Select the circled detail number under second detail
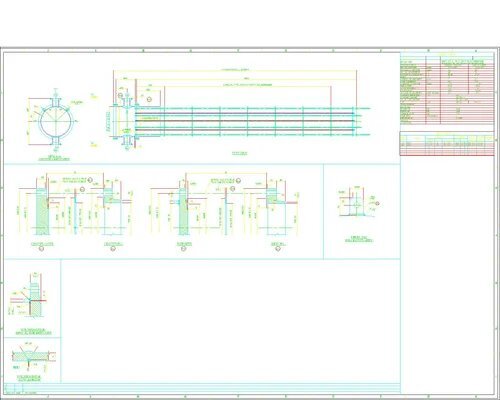The image size is (500, 400). pyautogui.click(x=113, y=249)
